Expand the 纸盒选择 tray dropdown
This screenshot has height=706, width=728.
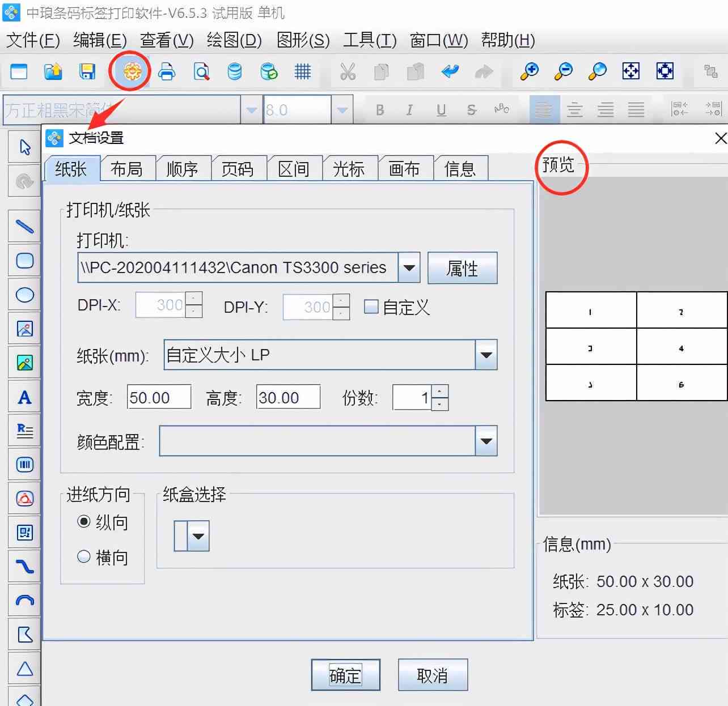coord(198,535)
